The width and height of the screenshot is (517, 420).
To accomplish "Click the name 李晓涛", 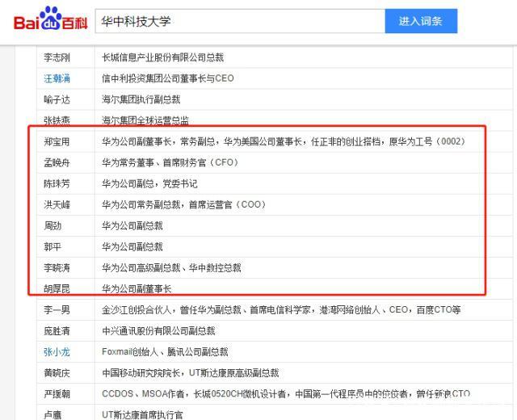I will pos(57,267).
